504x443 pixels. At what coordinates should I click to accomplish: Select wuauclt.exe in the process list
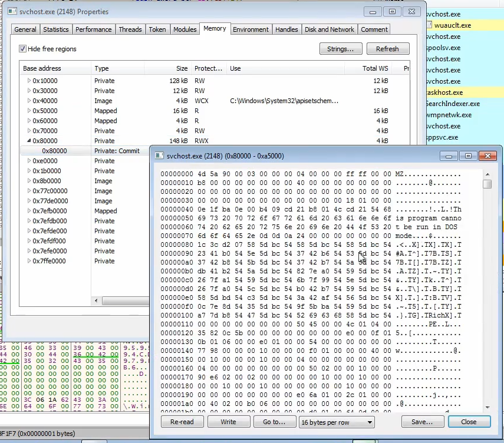point(452,25)
